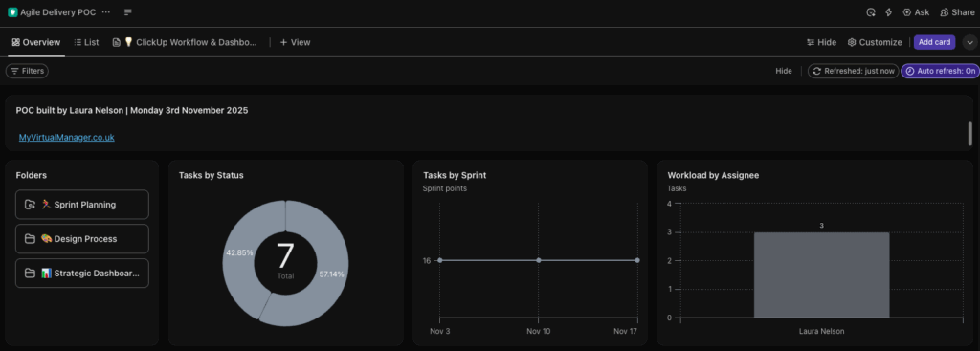Open the ellipsis menu beside Agile Delivery POC

105,12
